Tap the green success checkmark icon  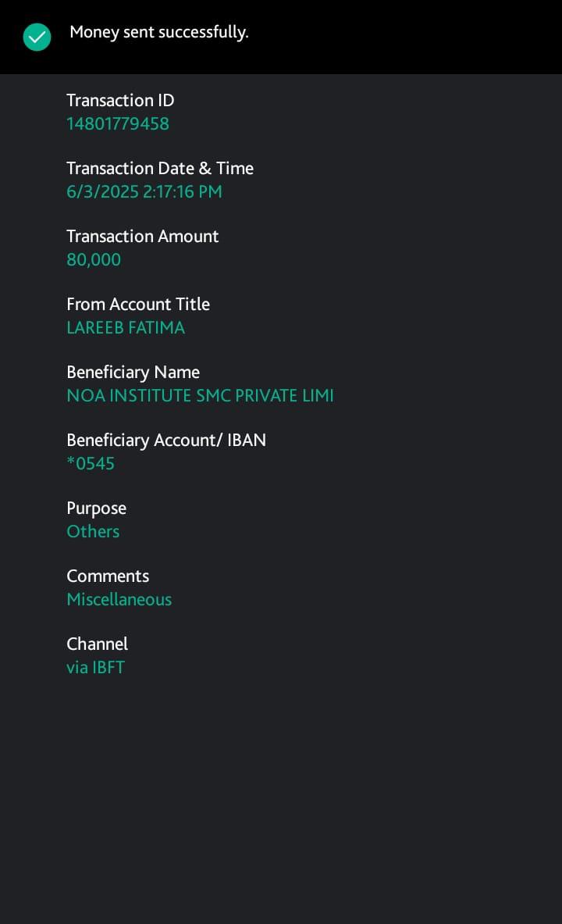click(37, 37)
